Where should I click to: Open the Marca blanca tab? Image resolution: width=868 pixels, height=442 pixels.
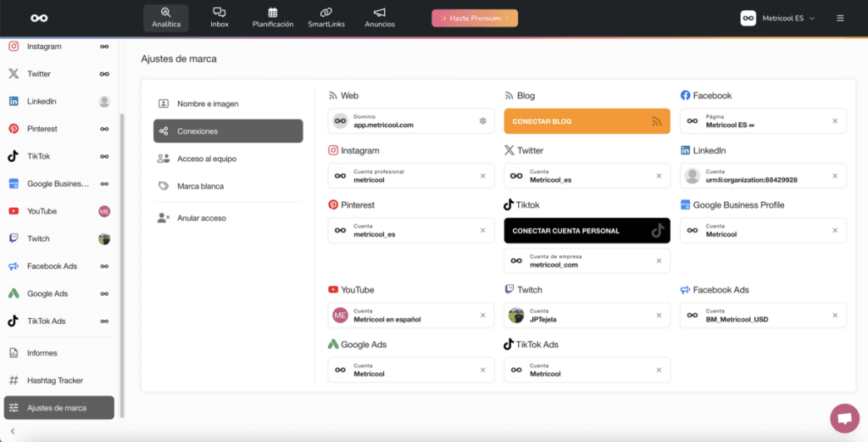[x=228, y=186]
